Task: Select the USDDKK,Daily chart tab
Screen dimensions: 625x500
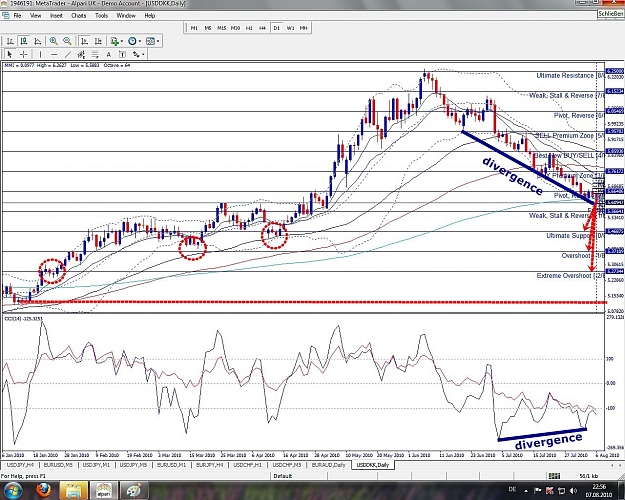Action: point(373,465)
